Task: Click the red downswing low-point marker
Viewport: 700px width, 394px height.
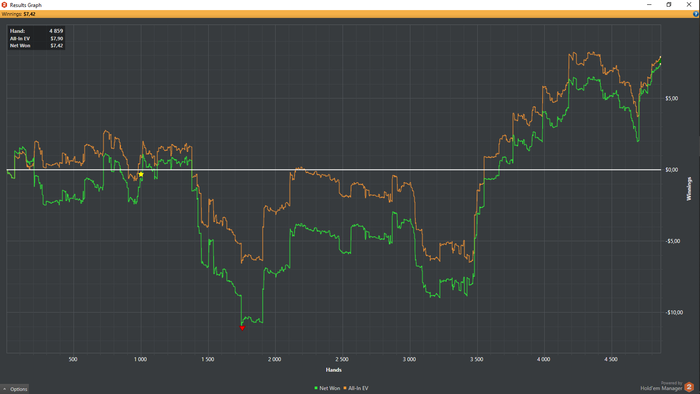Action: pos(242,328)
